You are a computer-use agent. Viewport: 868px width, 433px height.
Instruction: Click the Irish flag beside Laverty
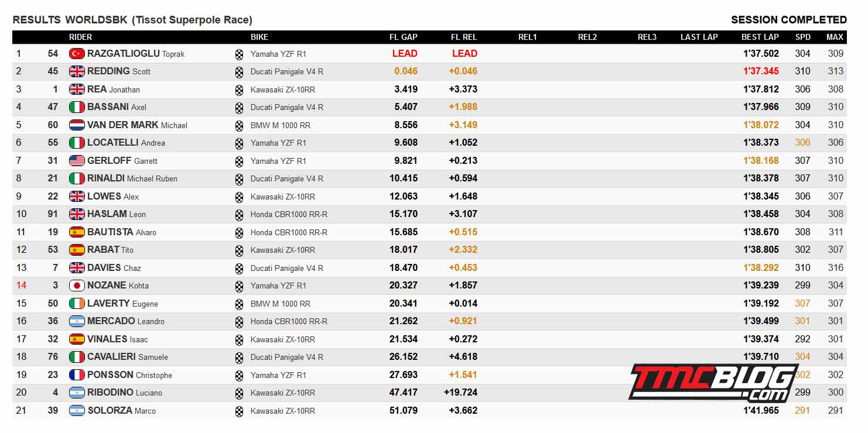click(x=77, y=303)
